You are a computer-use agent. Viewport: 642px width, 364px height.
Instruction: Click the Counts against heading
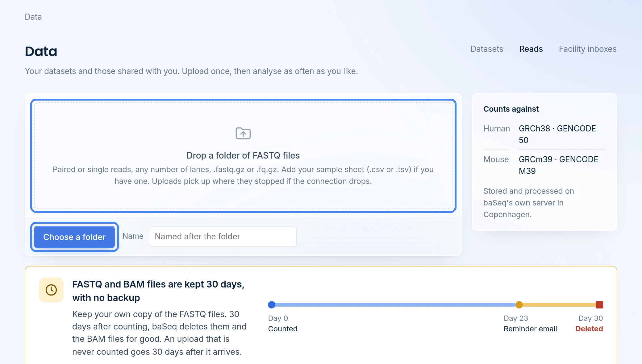(511, 109)
